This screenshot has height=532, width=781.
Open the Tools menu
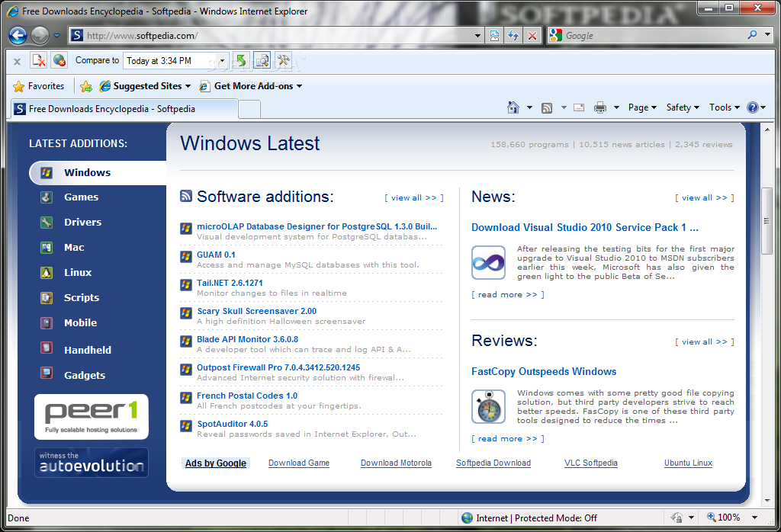coord(725,107)
